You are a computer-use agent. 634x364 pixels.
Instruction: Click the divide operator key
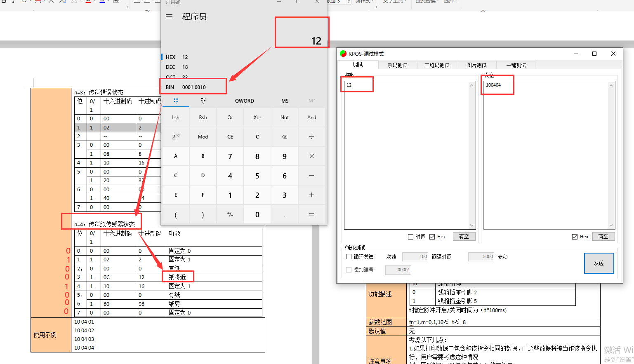pos(311,136)
